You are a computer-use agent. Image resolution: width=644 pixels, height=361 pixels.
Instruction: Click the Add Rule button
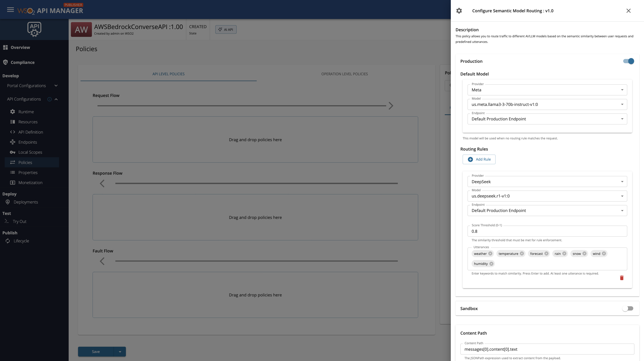479,159
